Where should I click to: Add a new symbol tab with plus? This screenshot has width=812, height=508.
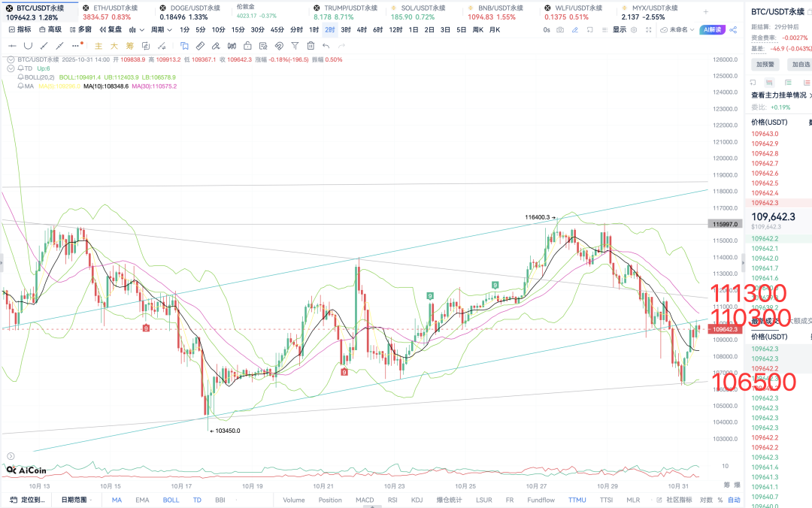[705, 12]
